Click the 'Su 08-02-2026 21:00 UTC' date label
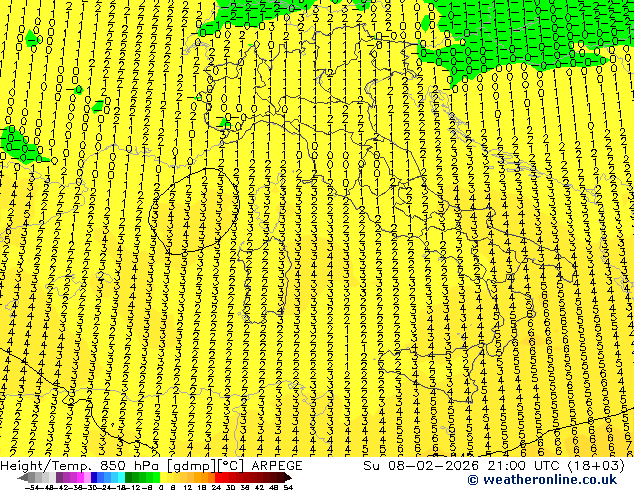Image resolution: width=634 pixels, height=490 pixels. click(463, 466)
